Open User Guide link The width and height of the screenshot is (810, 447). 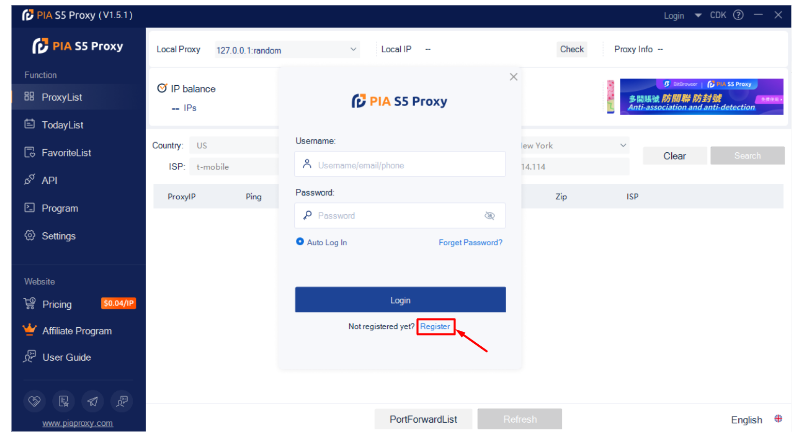[67, 357]
